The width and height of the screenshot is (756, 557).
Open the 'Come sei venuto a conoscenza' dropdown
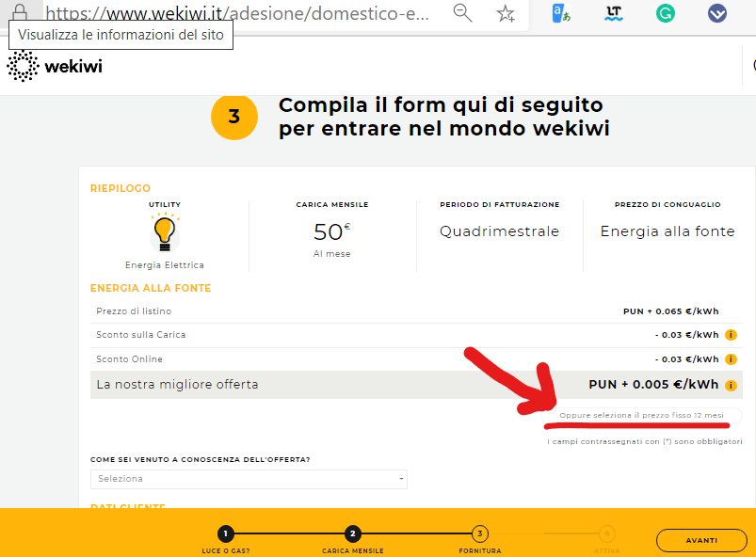249,479
